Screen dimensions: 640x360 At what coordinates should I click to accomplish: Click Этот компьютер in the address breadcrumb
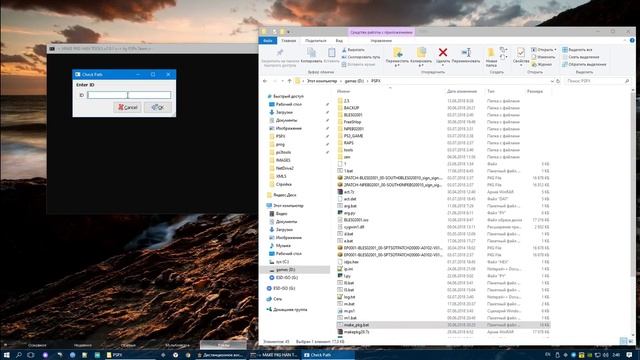[322, 81]
